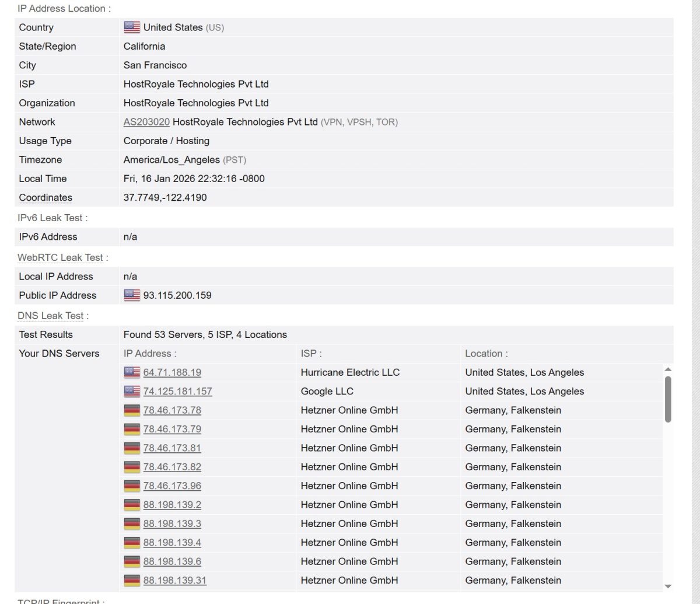The width and height of the screenshot is (700, 604).
Task: Open DNS server 64.71.188.19 details
Action: (x=172, y=372)
